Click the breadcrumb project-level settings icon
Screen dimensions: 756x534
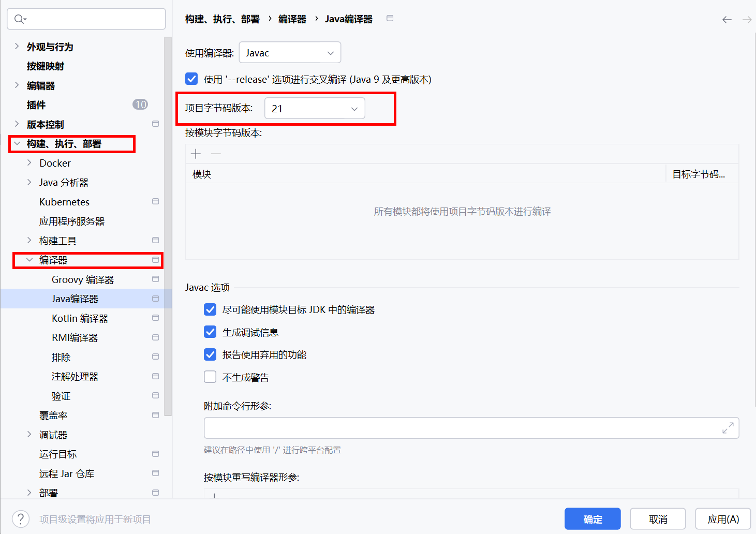[390, 19]
